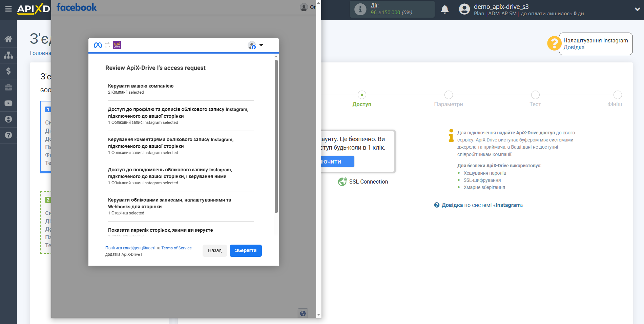Select the Доступ step

362,99
